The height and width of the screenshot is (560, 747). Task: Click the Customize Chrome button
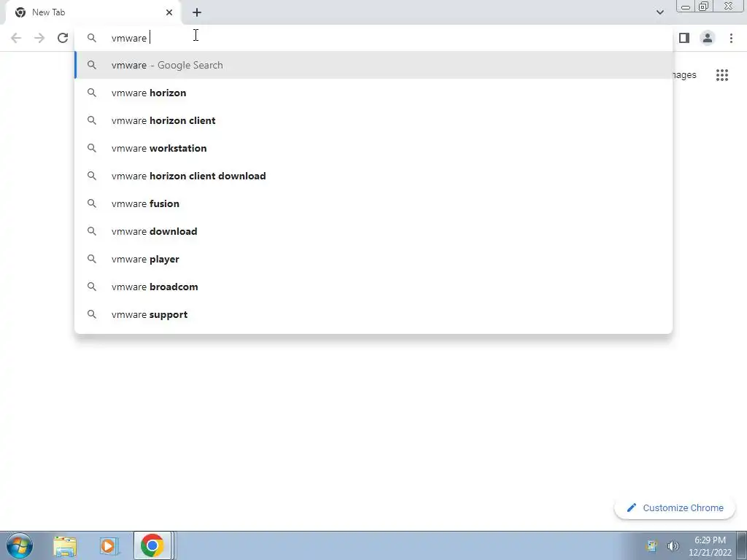pyautogui.click(x=675, y=508)
